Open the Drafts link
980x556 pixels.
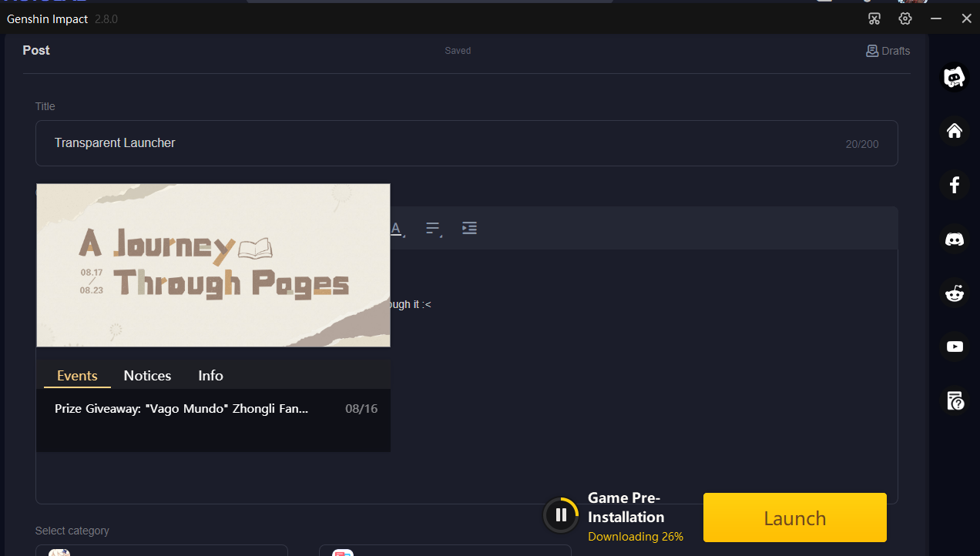(888, 51)
